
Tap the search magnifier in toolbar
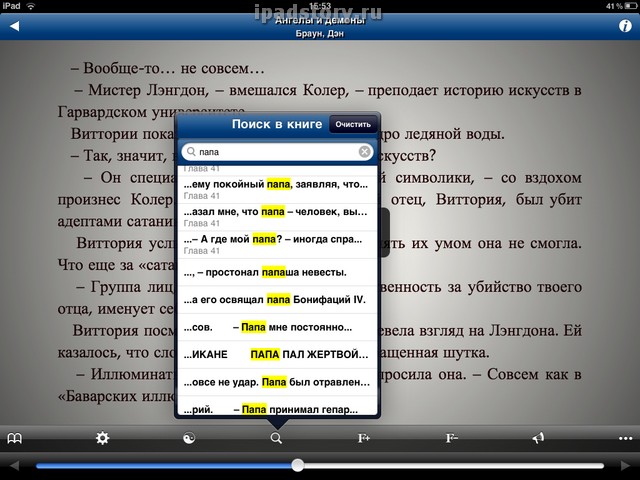coord(276,438)
